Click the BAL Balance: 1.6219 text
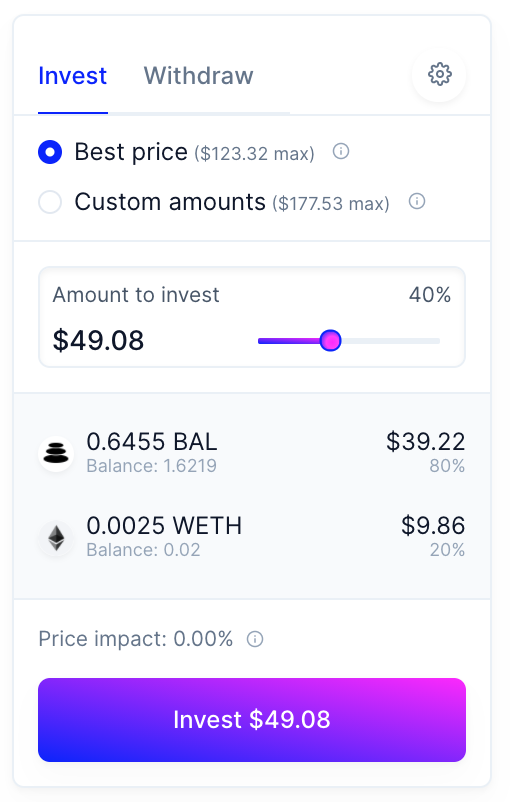Screen dimensions: 510x802 point(151,466)
